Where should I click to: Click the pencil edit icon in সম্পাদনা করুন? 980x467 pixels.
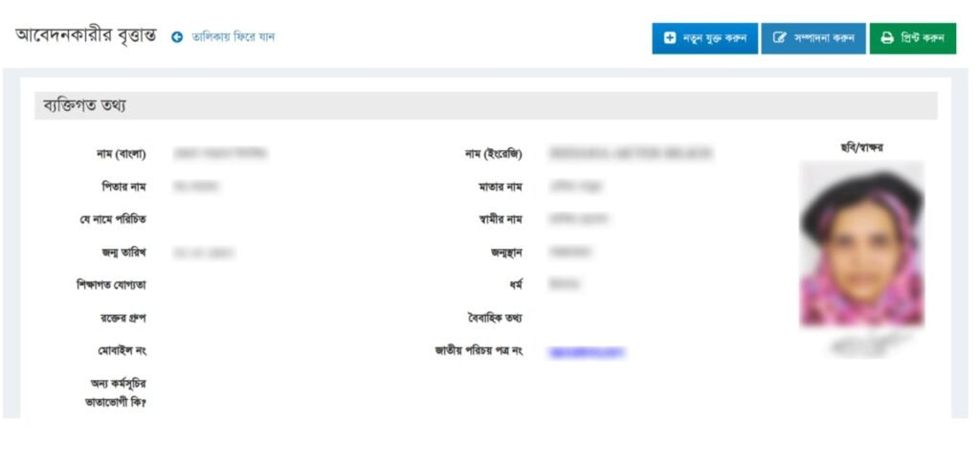coord(779,38)
